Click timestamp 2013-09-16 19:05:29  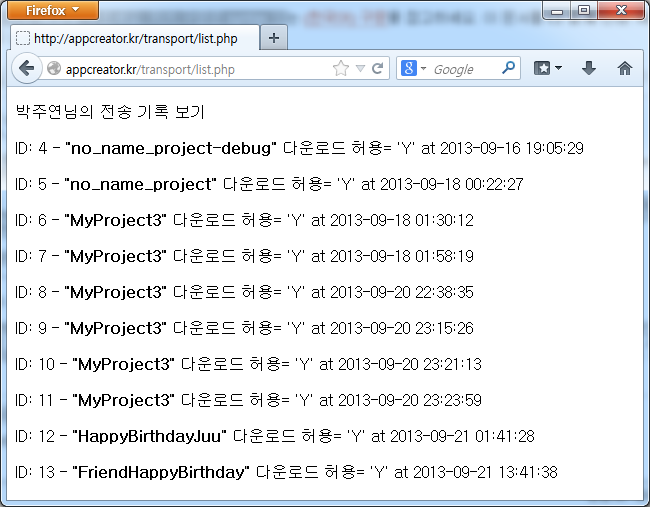click(x=512, y=148)
